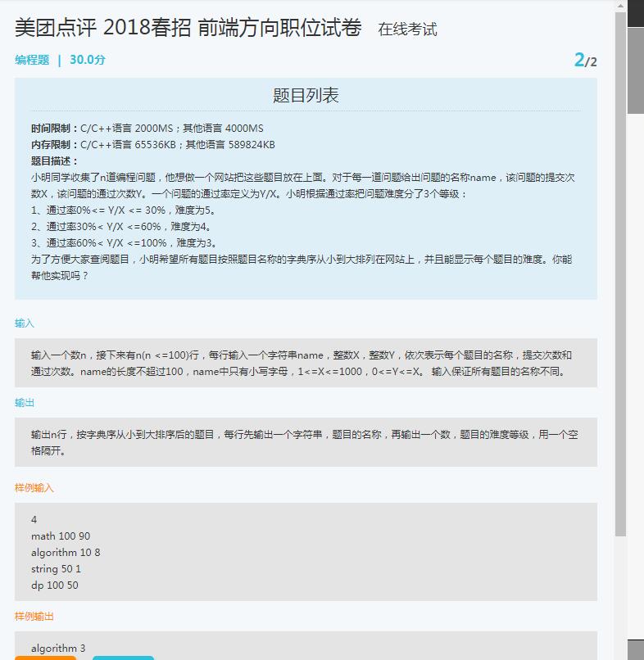Click the output description paragraph starting 输出n行

305,442
